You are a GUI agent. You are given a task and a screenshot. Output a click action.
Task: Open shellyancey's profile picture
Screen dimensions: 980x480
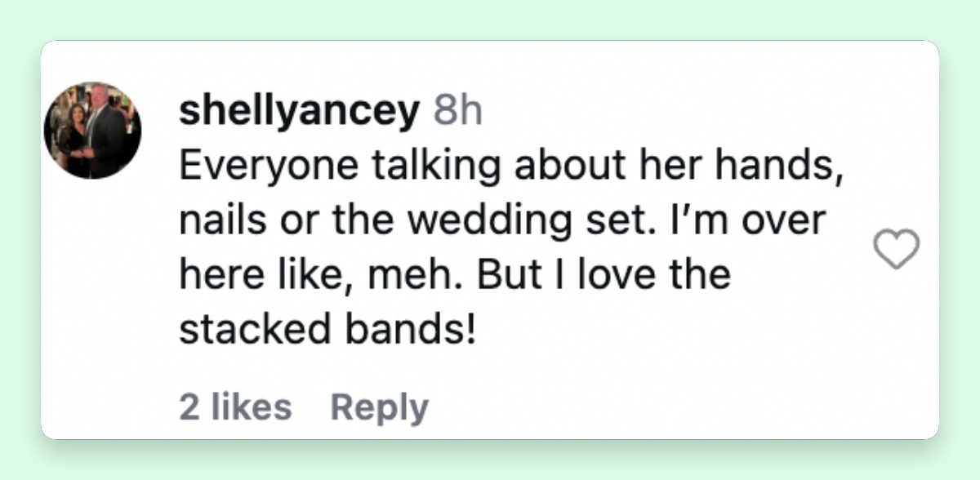pos(92,131)
